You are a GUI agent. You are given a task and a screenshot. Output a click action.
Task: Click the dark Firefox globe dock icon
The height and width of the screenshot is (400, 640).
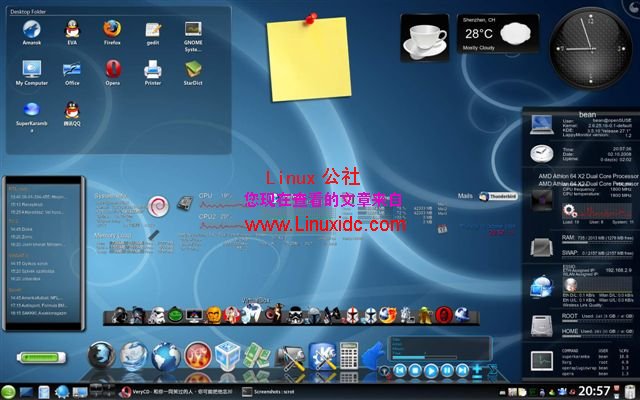pos(102,355)
